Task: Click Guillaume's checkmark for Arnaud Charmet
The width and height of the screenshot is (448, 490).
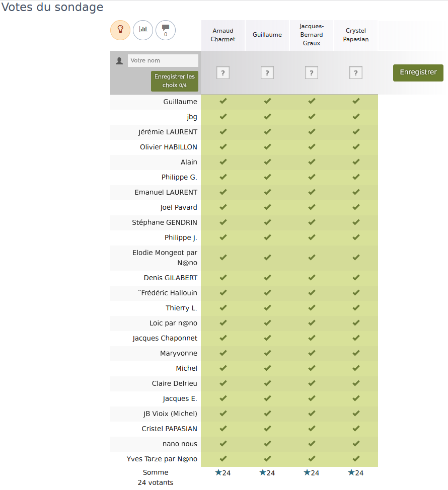Action: pos(223,101)
